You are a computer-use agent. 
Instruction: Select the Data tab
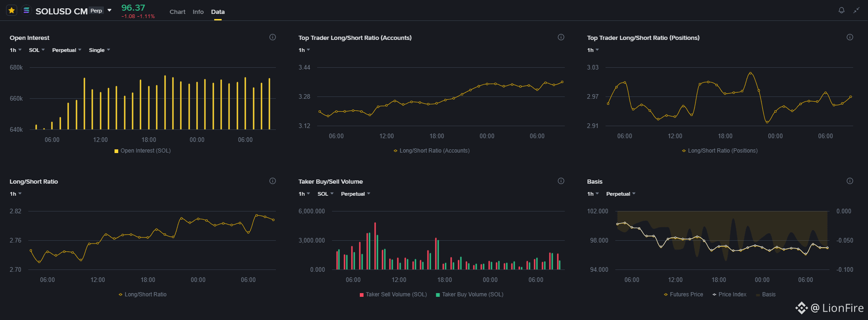point(218,12)
